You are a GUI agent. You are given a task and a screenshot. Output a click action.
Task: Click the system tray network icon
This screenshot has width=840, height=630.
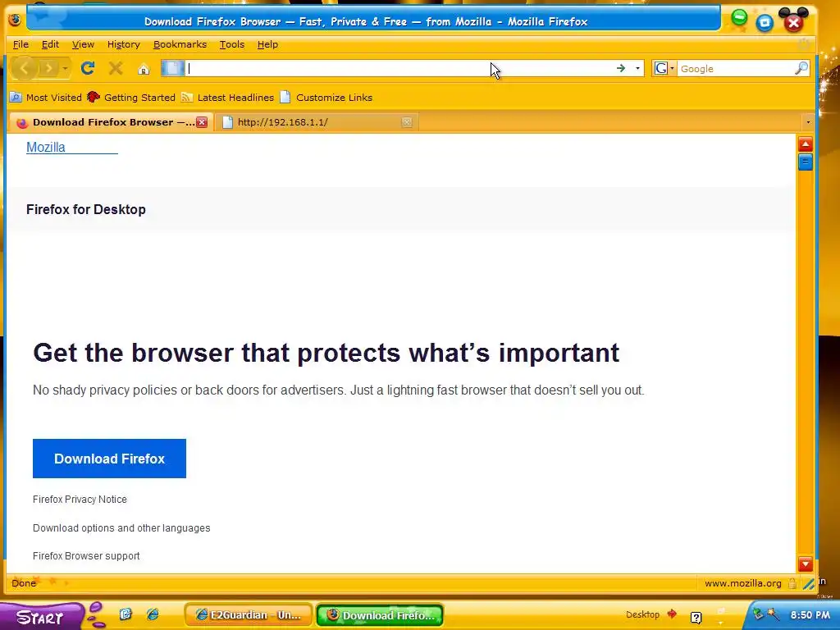(757, 614)
